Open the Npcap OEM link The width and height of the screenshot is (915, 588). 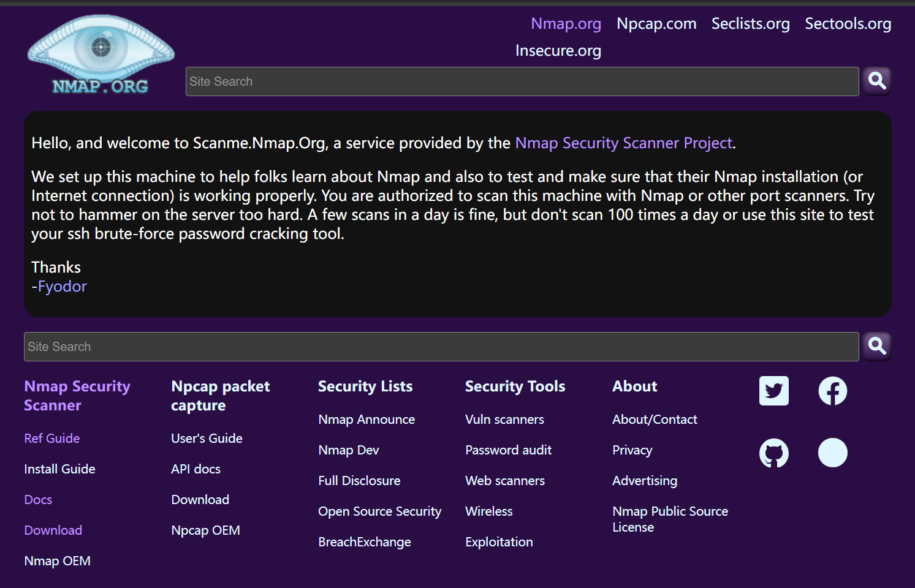tap(205, 530)
